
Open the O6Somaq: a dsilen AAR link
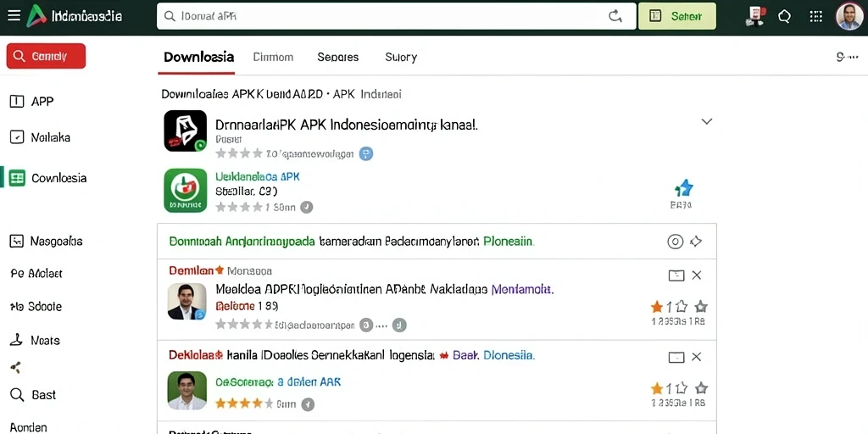coord(278,381)
